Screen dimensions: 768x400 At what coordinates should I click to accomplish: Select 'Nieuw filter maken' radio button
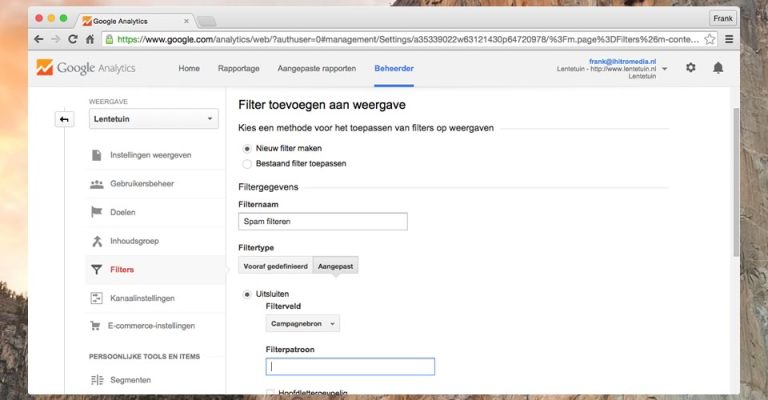pos(247,148)
